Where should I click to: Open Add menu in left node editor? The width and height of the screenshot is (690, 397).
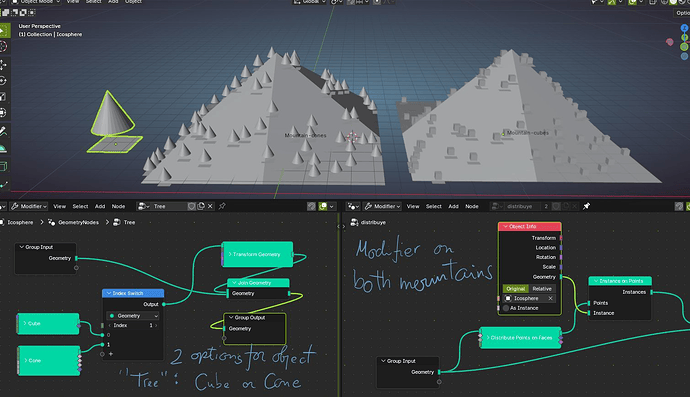pos(100,206)
